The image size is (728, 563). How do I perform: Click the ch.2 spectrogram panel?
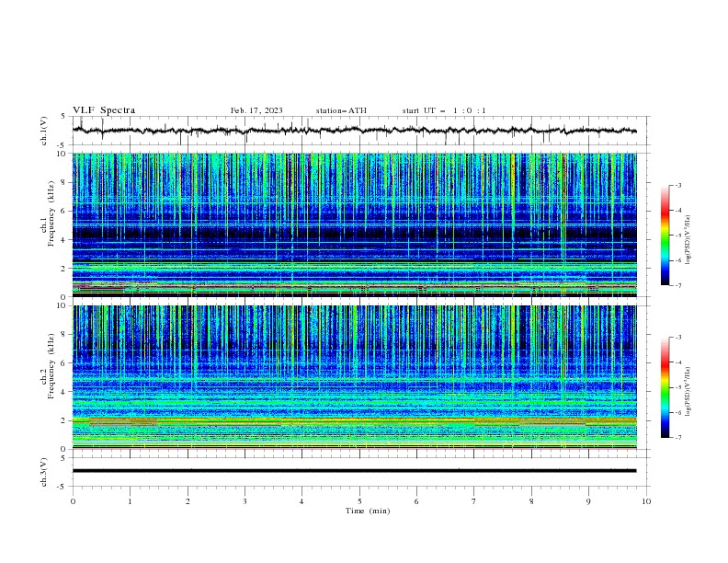point(355,377)
